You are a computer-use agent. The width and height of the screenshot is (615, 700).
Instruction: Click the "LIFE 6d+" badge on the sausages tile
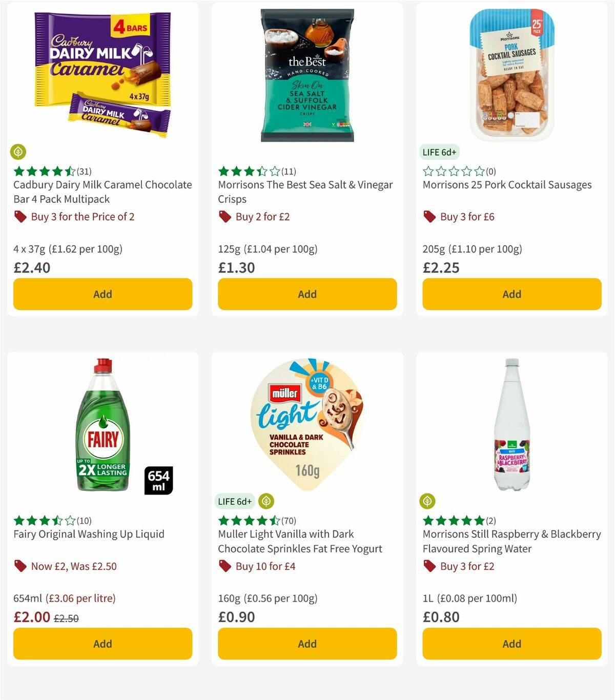[x=439, y=152]
